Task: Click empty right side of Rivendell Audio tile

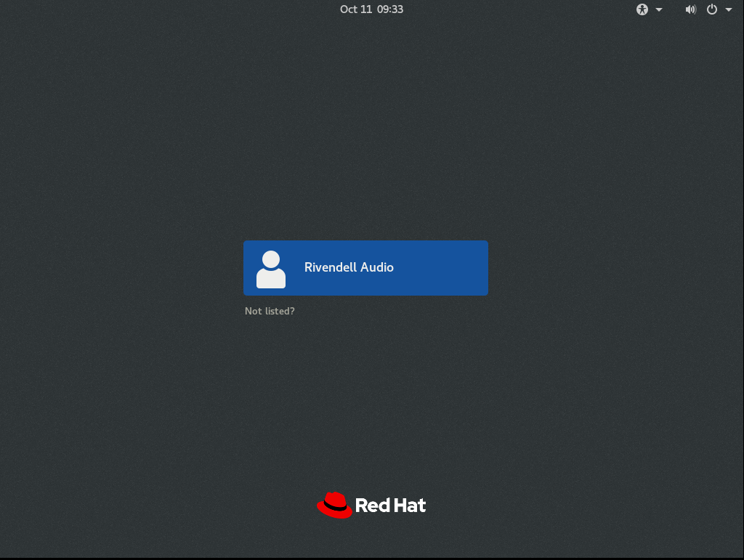Action: pos(450,268)
